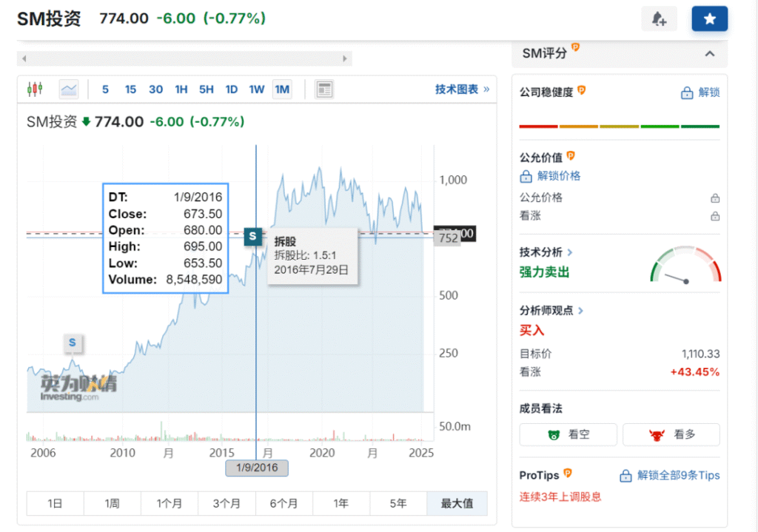Screen dimensions: 758x532
Task: Open the 技术图表 link
Action: click(x=462, y=90)
